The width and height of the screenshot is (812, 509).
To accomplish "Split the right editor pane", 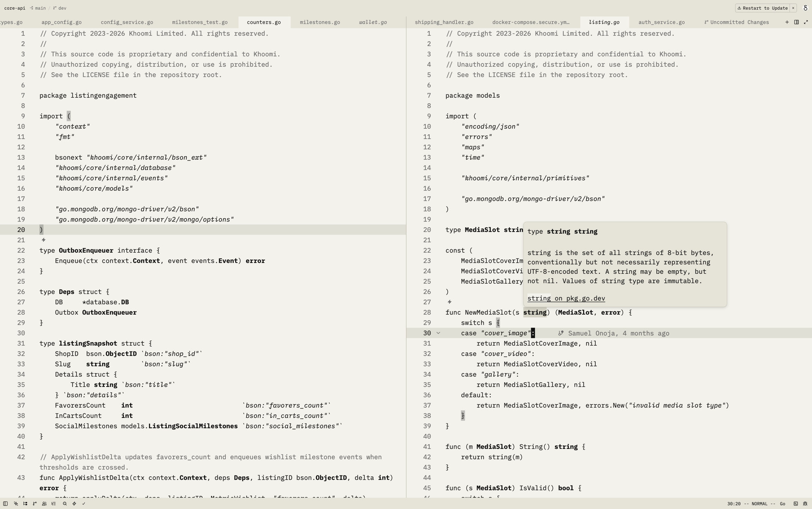I will (x=796, y=22).
